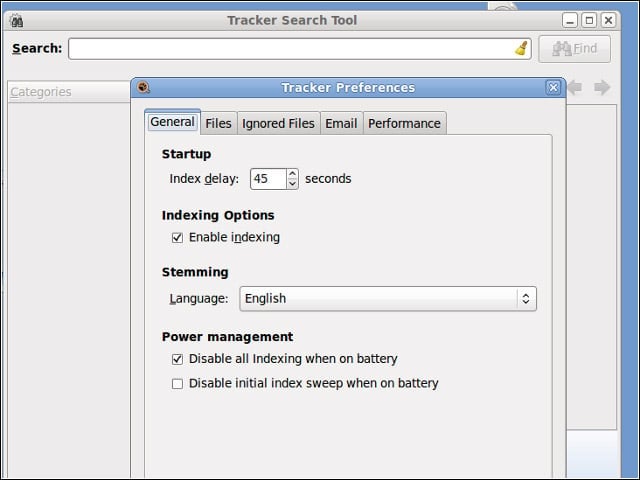Click the Find button
This screenshot has width=640, height=480.
pyautogui.click(x=575, y=49)
